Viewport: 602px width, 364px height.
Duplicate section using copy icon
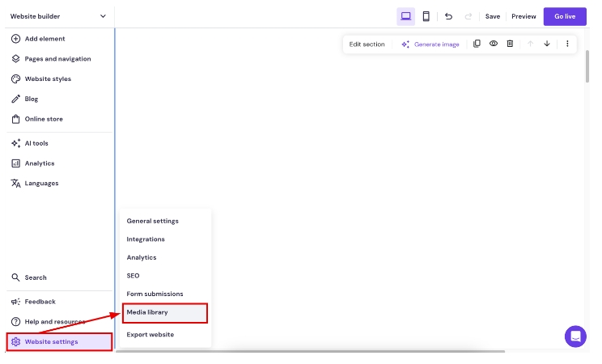point(477,44)
